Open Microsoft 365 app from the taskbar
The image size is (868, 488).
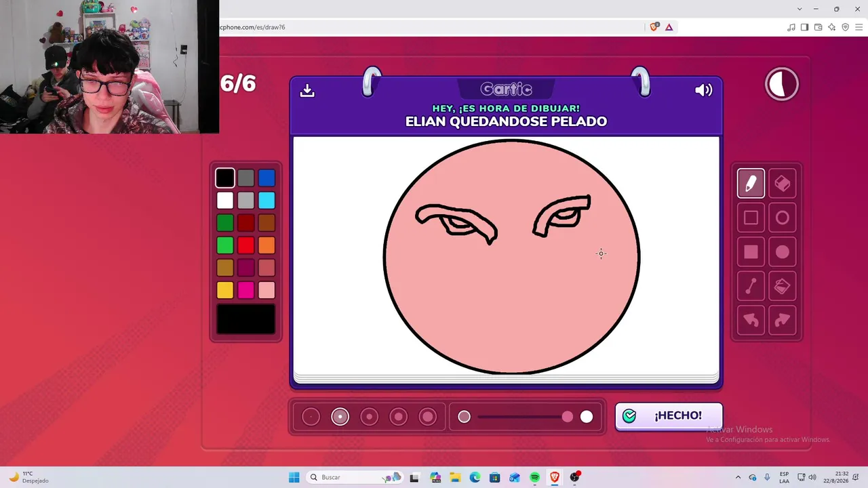pyautogui.click(x=435, y=477)
